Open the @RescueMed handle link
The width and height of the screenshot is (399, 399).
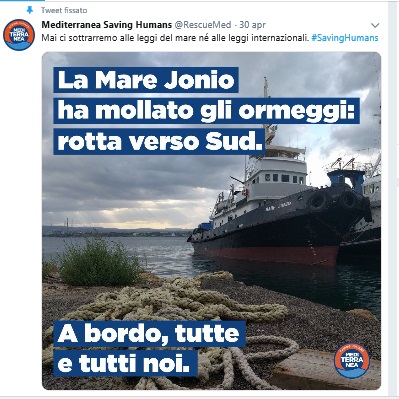click(x=203, y=25)
